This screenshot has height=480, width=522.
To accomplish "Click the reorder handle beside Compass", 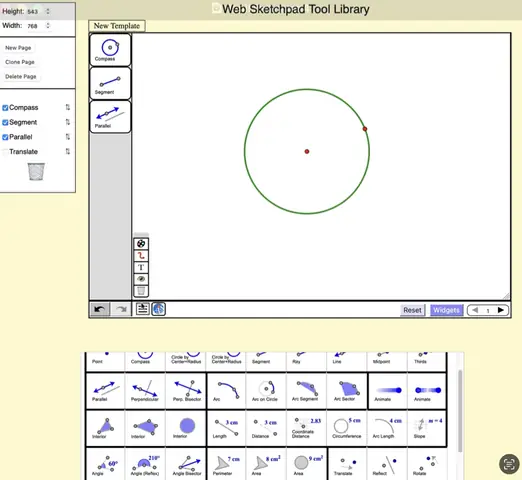I will point(68,107).
